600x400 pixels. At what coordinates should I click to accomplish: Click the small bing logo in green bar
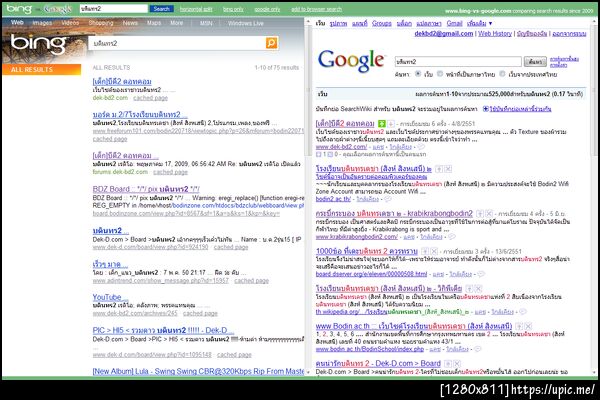pyautogui.click(x=19, y=8)
